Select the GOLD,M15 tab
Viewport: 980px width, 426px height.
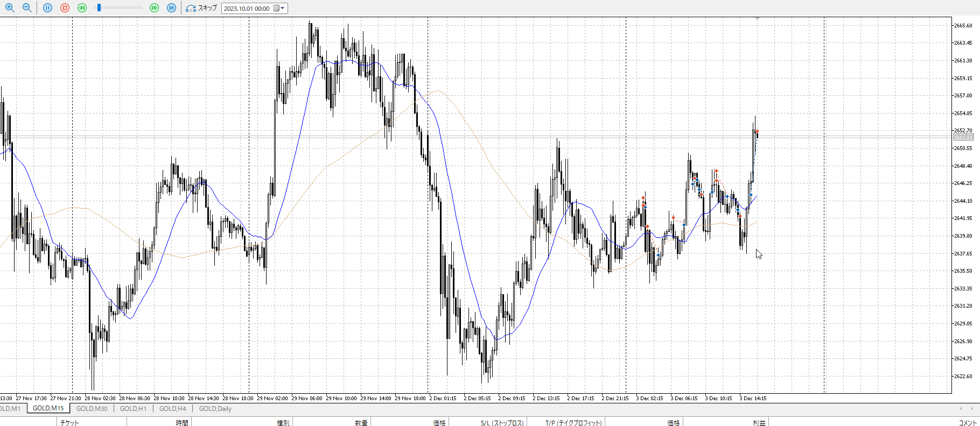[48, 409]
